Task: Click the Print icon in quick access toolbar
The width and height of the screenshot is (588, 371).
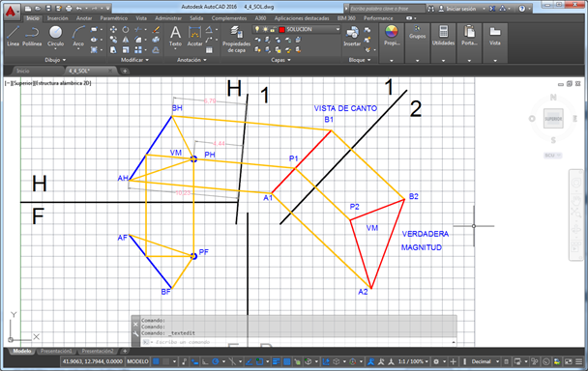Action: pyautogui.click(x=69, y=8)
